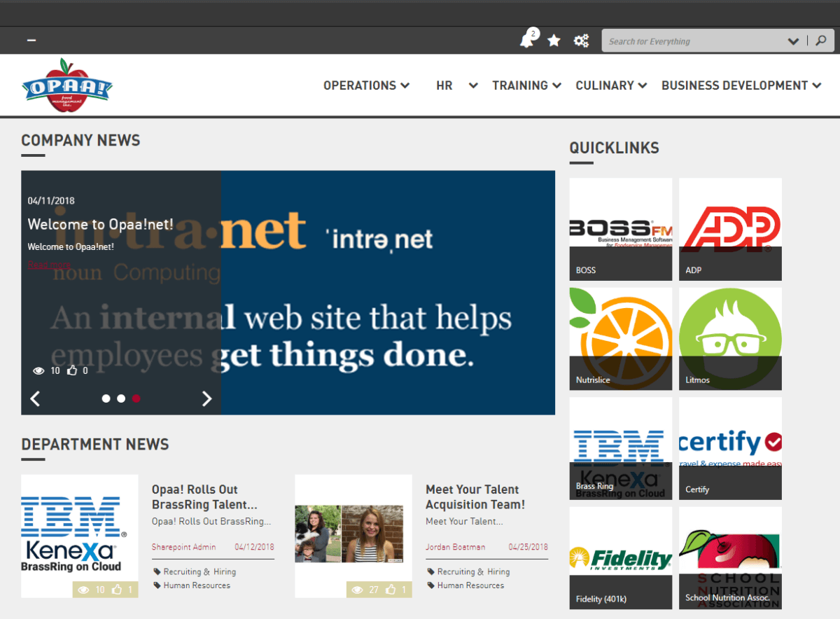The height and width of the screenshot is (619, 840).
Task: Open the Litmos training quicklink
Action: click(730, 338)
